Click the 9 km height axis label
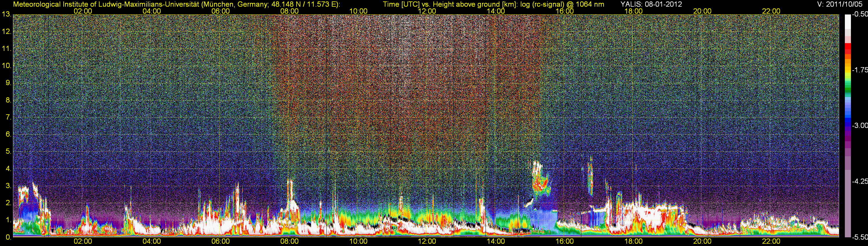 point(8,83)
